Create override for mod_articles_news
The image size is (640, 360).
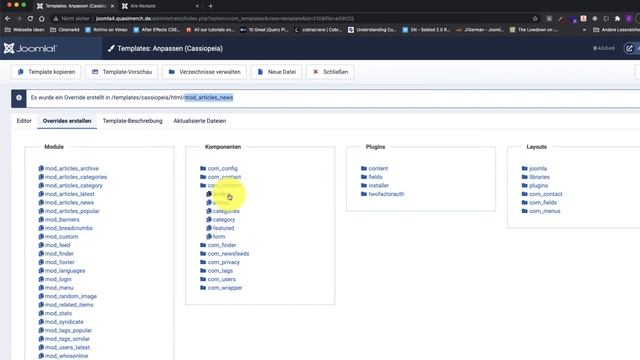tap(66, 202)
